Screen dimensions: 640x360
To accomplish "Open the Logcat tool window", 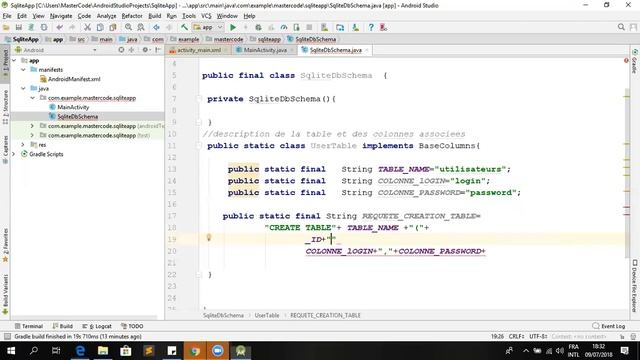I will [97, 326].
